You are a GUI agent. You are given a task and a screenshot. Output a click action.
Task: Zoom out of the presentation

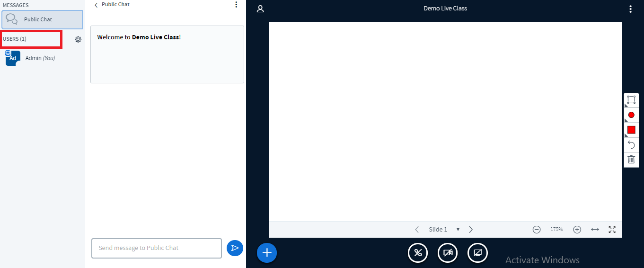[537, 230]
